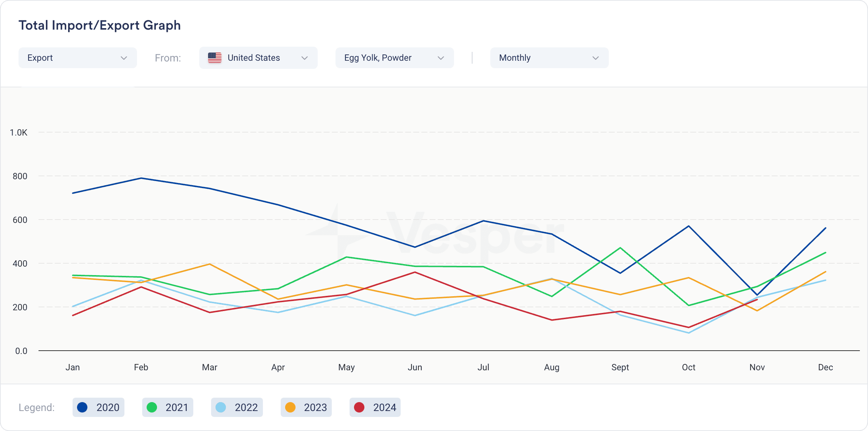
Task: Click the green 2021 peak at Sept
Action: [620, 248]
